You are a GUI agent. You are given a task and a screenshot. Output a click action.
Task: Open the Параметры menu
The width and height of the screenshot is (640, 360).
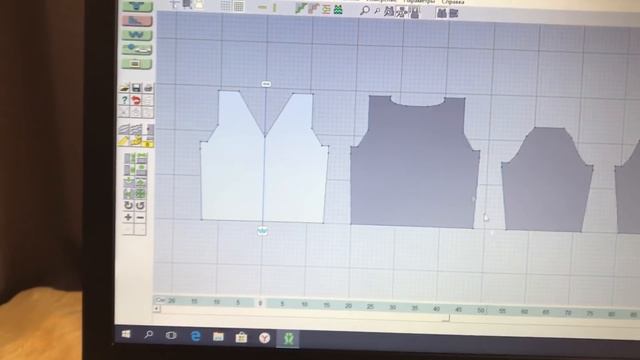pos(419,2)
